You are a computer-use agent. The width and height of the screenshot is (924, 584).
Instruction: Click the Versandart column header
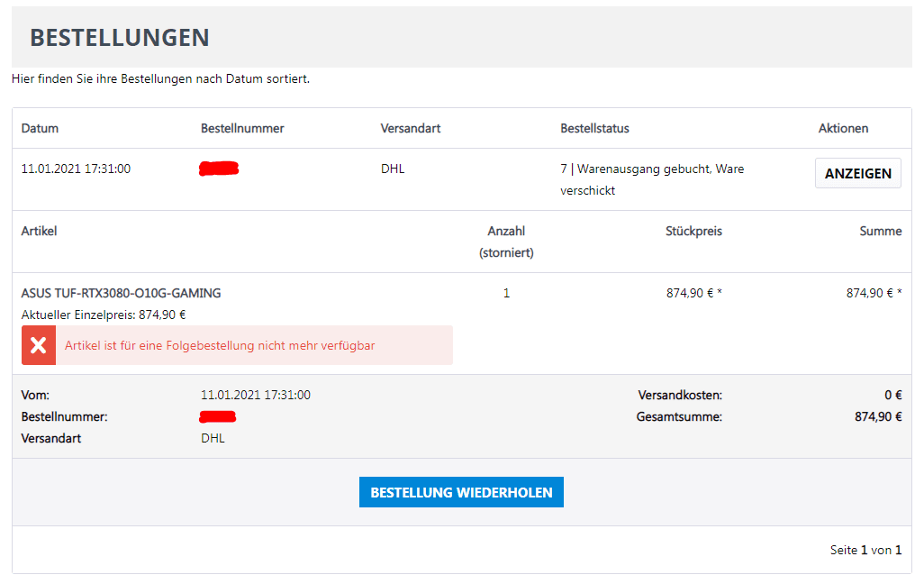411,128
